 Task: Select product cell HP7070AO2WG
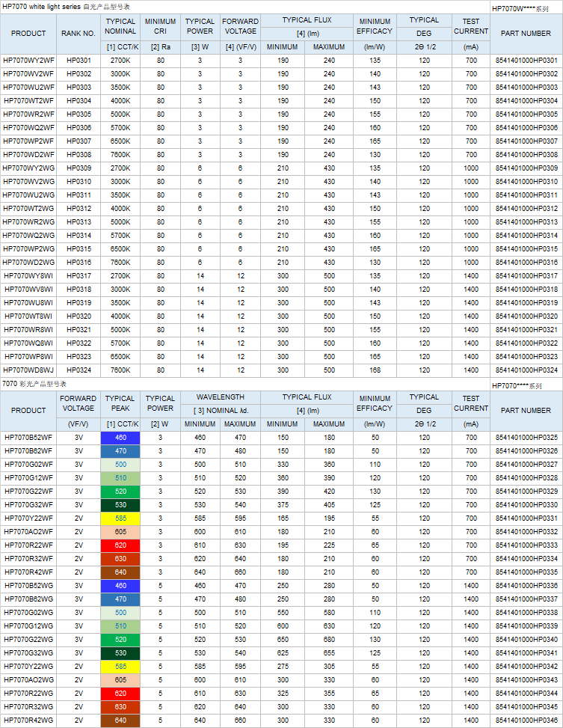28,680
